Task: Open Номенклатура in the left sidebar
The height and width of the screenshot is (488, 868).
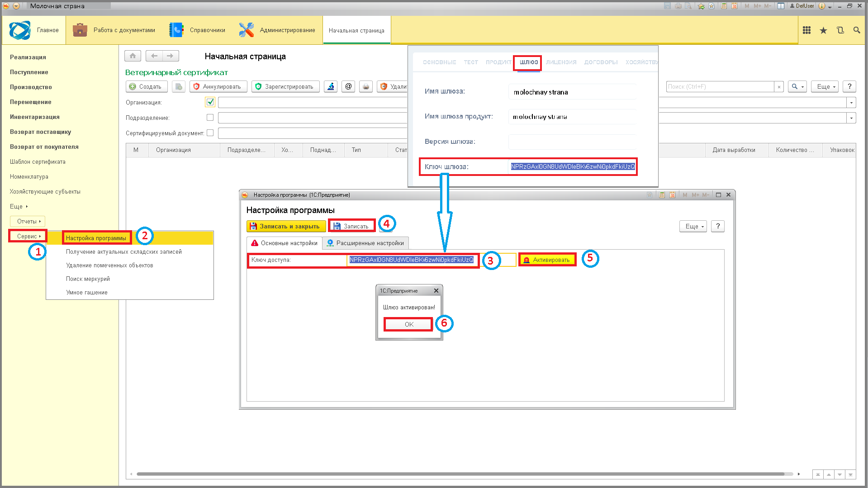Action: [29, 176]
